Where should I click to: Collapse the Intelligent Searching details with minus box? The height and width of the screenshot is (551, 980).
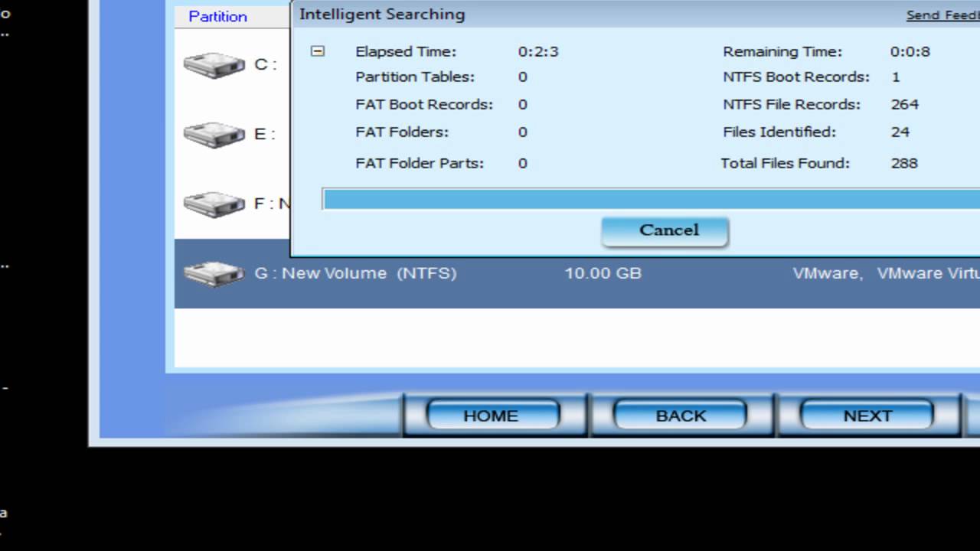(x=318, y=51)
